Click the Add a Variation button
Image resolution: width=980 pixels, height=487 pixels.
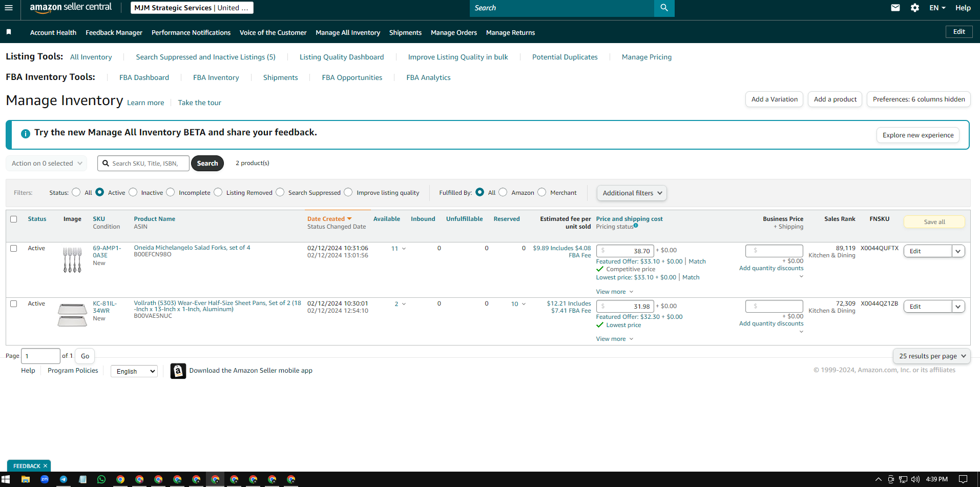click(x=774, y=99)
